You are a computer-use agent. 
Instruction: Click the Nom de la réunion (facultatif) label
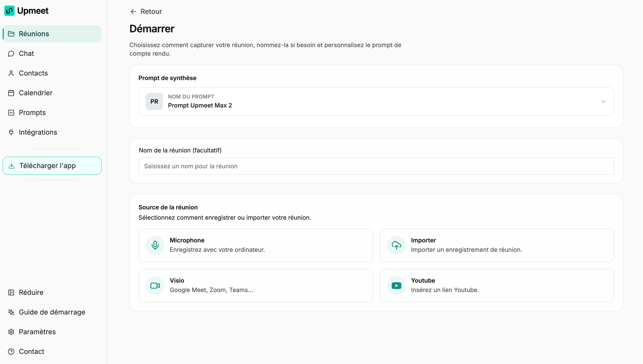click(x=180, y=150)
